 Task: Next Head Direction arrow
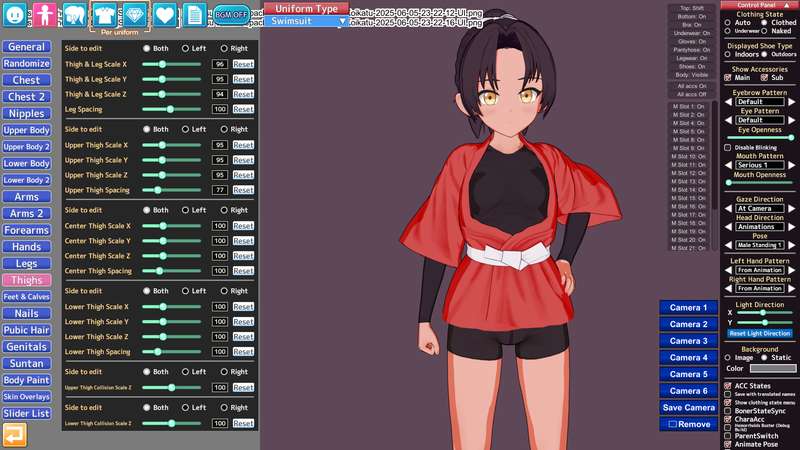tap(791, 227)
